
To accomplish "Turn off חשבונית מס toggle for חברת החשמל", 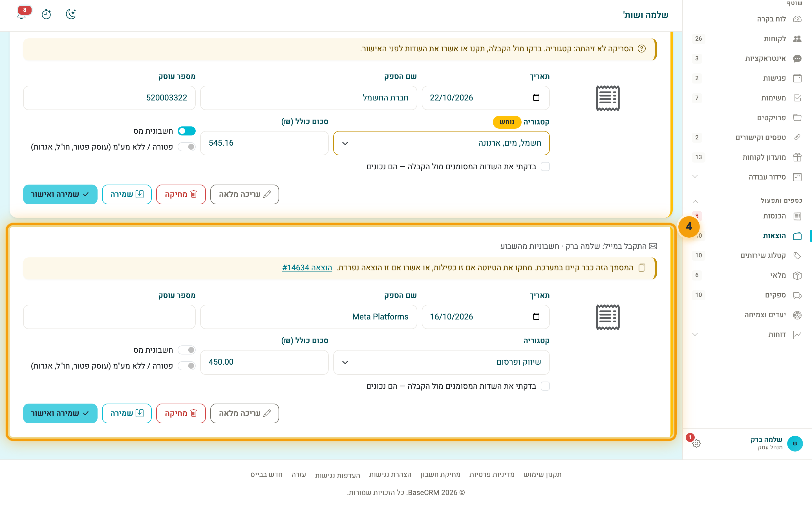I will (187, 131).
